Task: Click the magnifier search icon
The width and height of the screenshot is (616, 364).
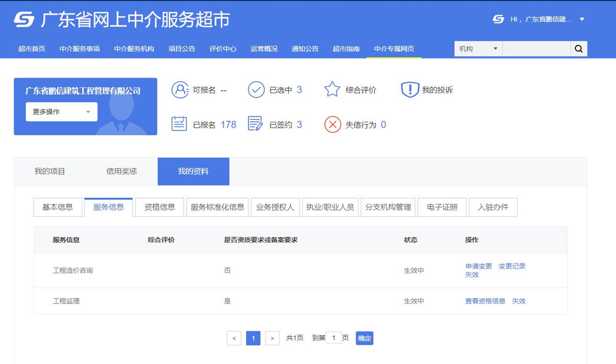Action: pos(579,49)
